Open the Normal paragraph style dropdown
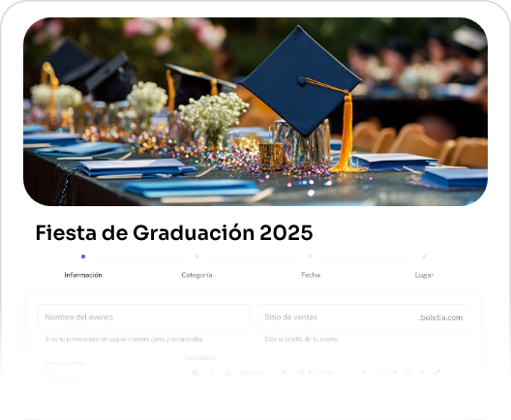511x420 pixels. (262, 373)
